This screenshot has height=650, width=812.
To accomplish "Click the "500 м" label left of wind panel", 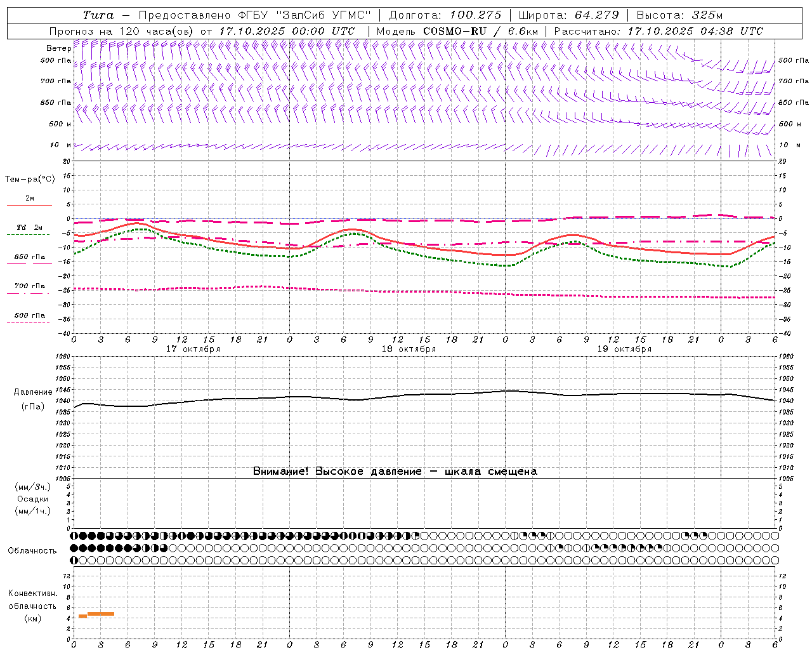I will (x=61, y=124).
